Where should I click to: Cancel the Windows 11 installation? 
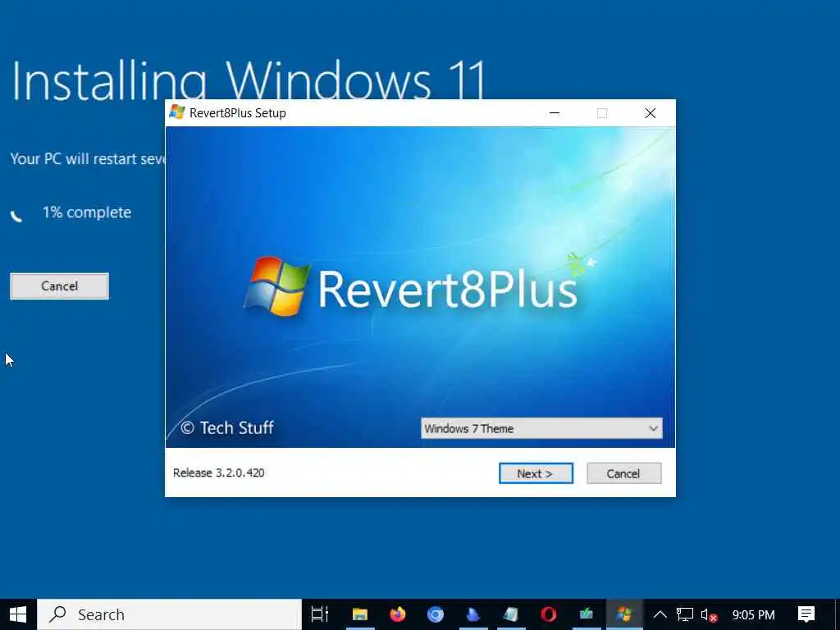tap(59, 286)
